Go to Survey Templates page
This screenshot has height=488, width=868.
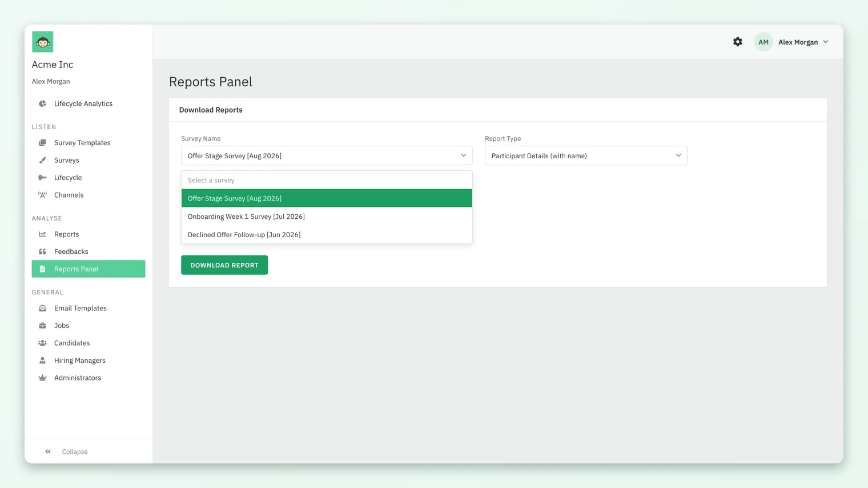(82, 143)
